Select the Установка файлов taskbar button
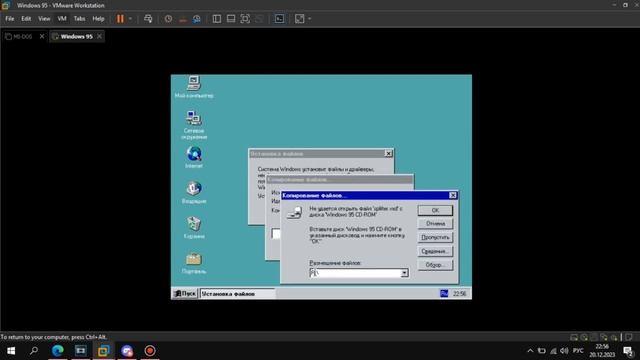The image size is (640, 360). tap(238, 293)
